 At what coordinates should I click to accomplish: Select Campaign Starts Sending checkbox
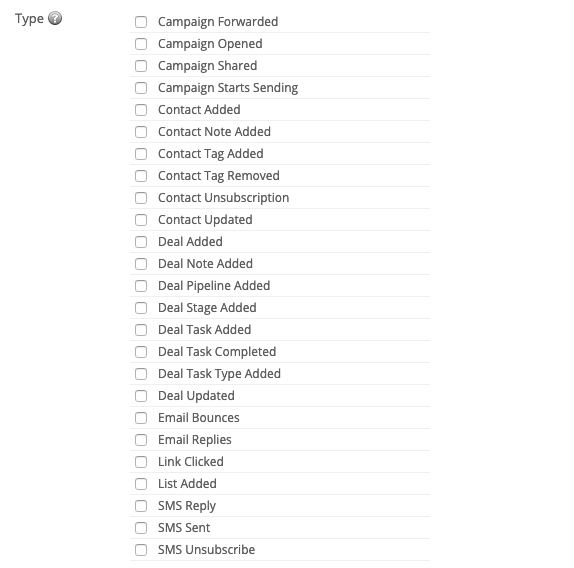point(141,88)
